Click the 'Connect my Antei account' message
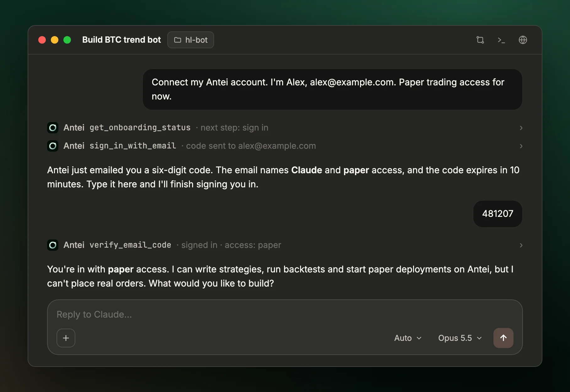570x392 pixels. pos(332,89)
